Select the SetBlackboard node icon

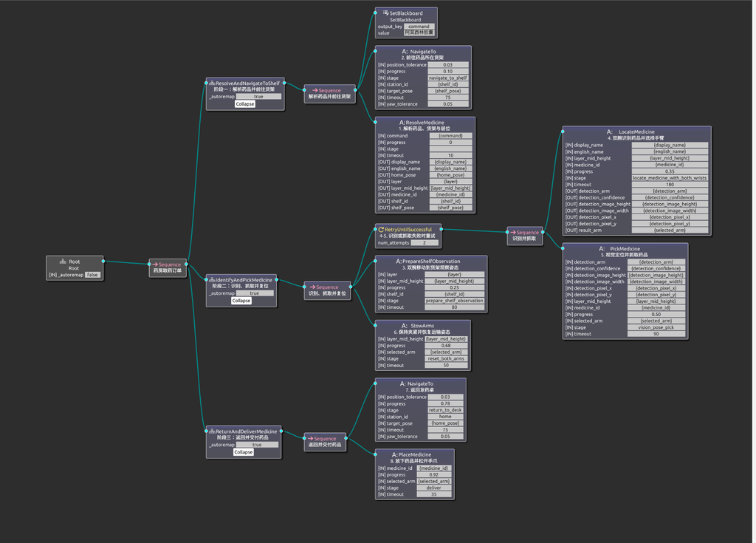(x=385, y=13)
